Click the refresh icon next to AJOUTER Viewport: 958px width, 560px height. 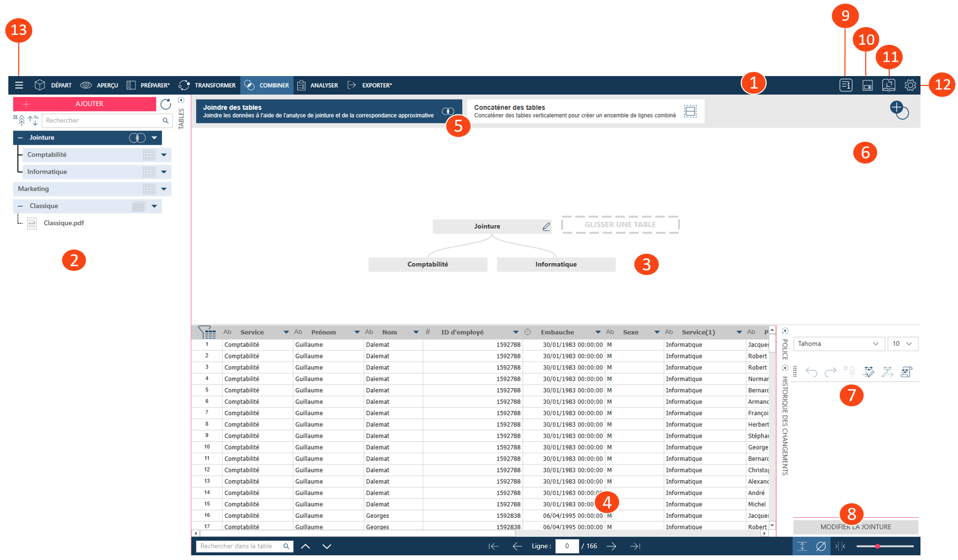pos(166,104)
